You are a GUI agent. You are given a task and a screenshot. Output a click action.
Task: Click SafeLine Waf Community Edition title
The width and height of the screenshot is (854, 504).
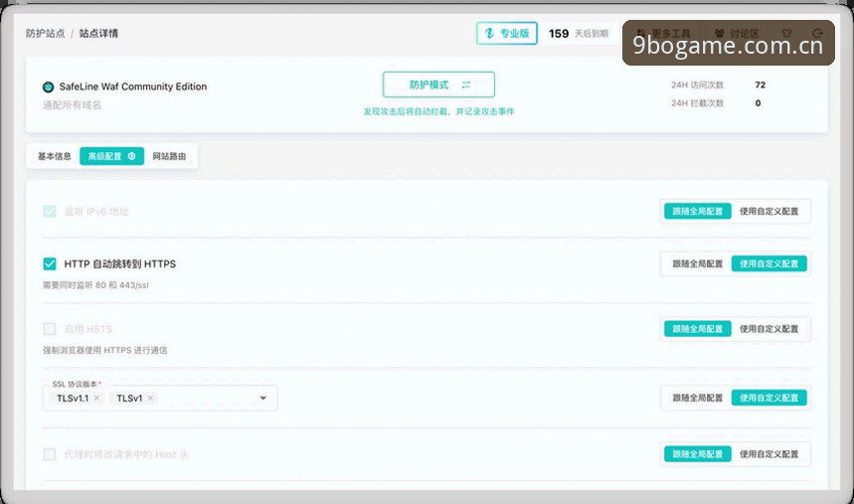(133, 86)
